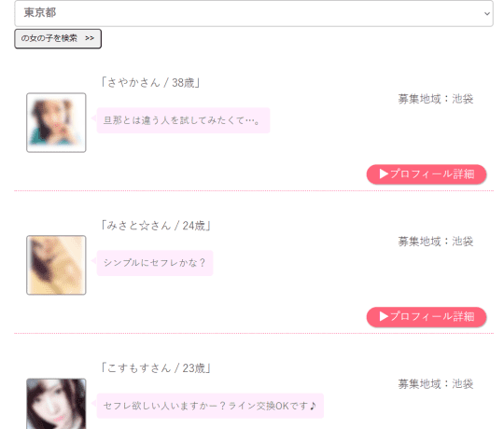Viewport: 504px width, 429px height.
Task: Select the name「こすもすさん / 23歳」
Action: coord(156,368)
